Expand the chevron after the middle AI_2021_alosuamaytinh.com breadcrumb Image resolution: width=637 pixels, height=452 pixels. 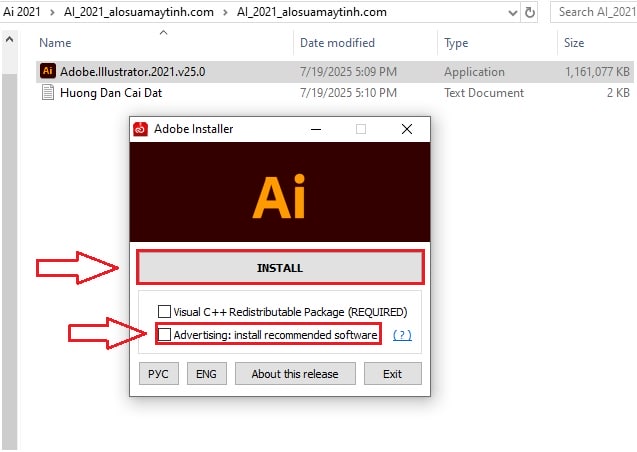pos(225,12)
